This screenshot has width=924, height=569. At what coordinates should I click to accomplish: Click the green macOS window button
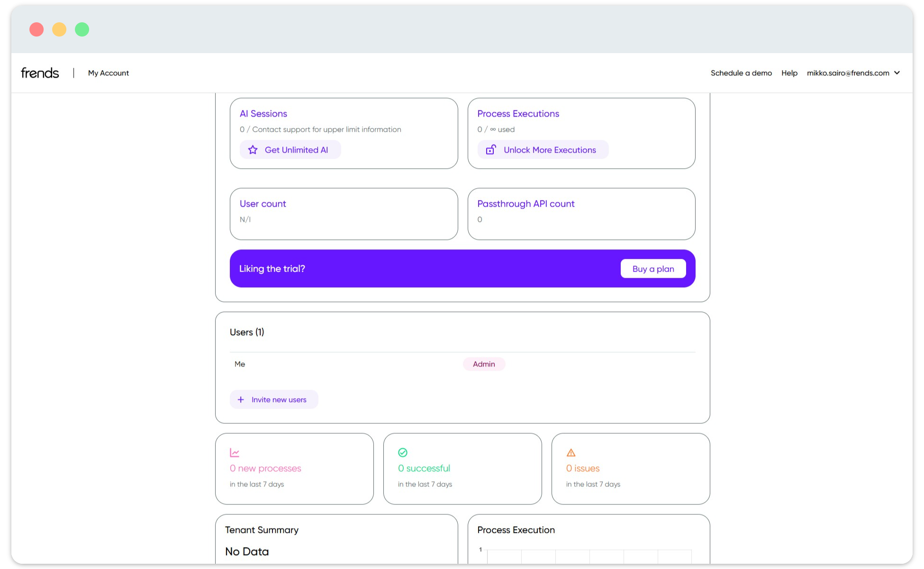point(82,29)
